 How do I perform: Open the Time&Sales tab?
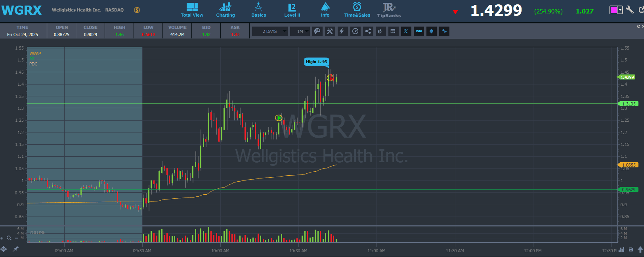(357, 10)
